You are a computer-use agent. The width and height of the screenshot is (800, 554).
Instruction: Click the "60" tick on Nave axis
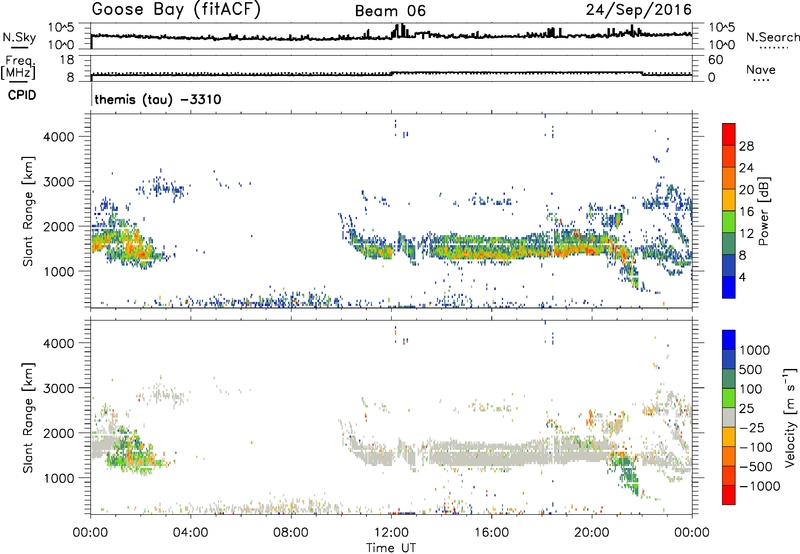716,60
